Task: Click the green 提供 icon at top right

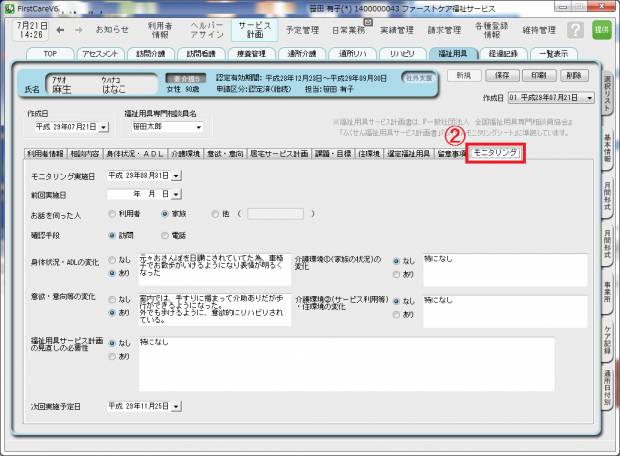Action: (601, 30)
